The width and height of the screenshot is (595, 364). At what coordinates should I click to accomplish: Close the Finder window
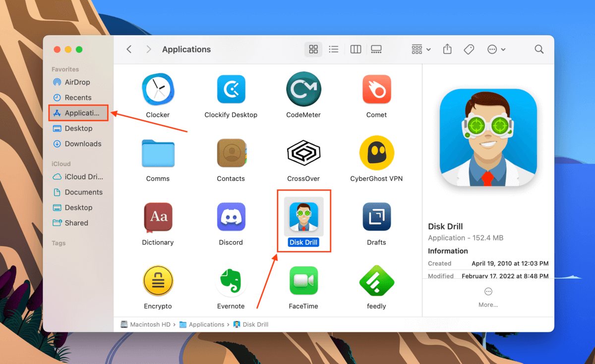point(57,49)
